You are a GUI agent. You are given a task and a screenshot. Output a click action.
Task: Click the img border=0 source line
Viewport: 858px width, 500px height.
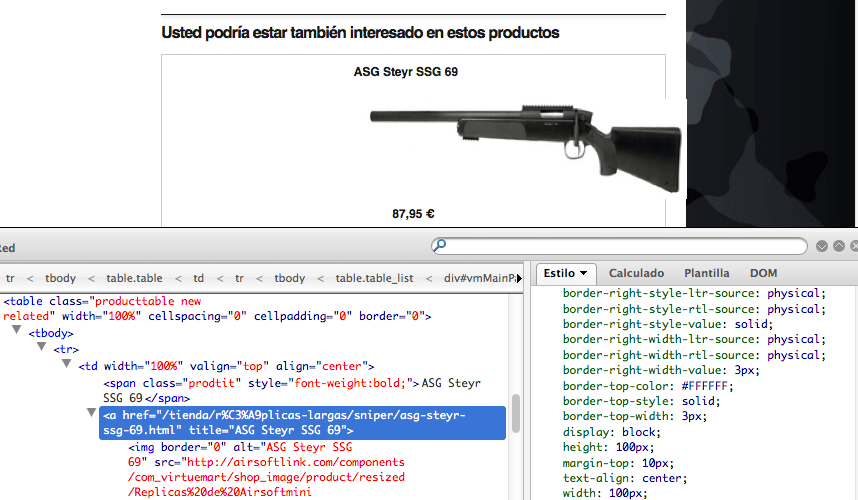pyautogui.click(x=266, y=469)
